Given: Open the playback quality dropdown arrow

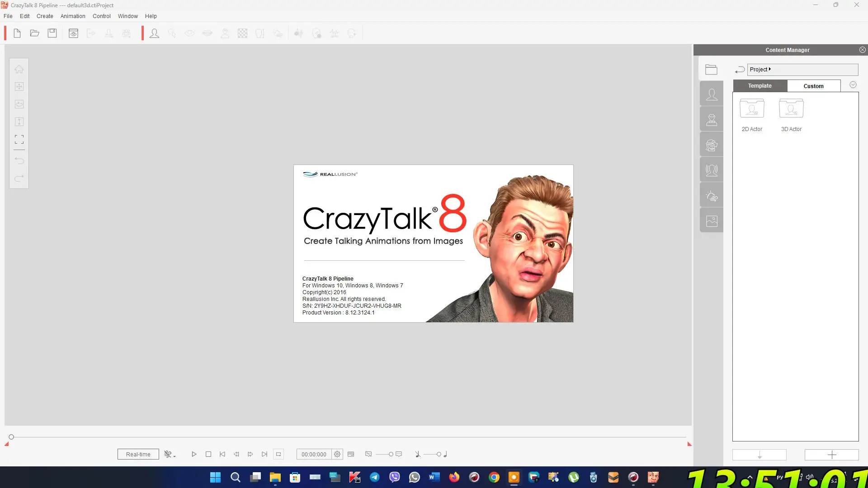Looking at the screenshot, I should coord(175,456).
